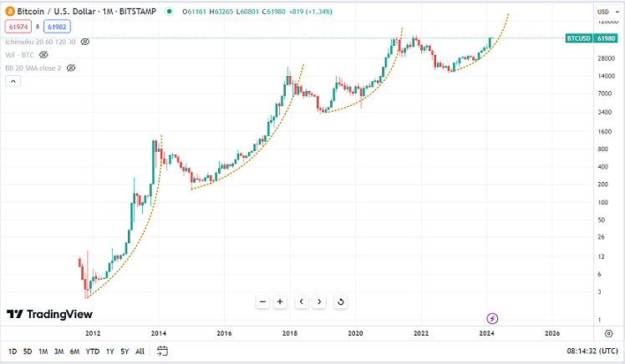Click the Bitcoin / U.S. Dollar title
This screenshot has width=625, height=364.
[x=56, y=12]
